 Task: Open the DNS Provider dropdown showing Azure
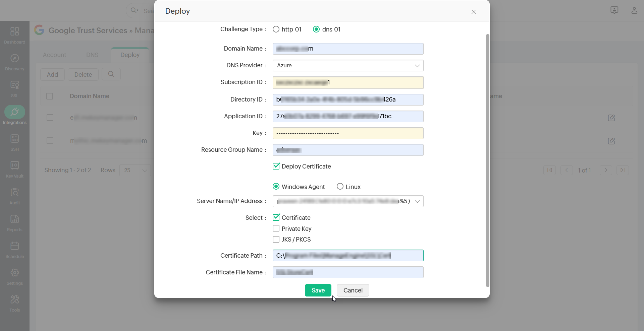[x=348, y=65]
